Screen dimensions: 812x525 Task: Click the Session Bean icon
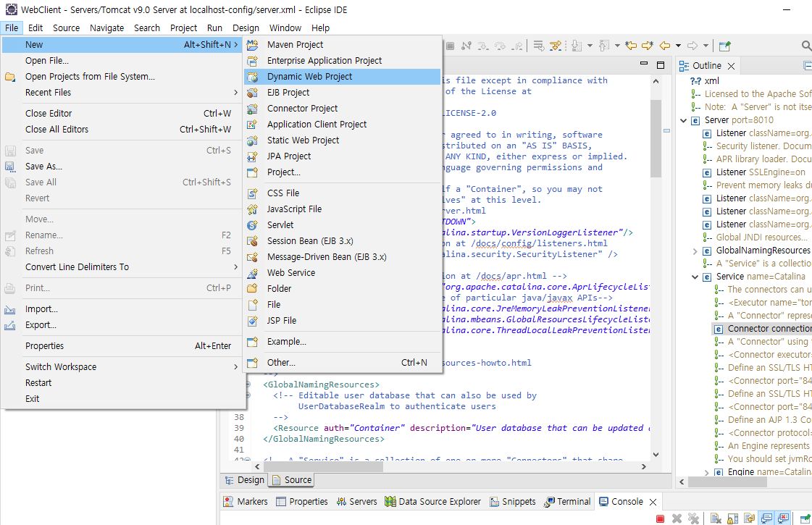pyautogui.click(x=252, y=241)
